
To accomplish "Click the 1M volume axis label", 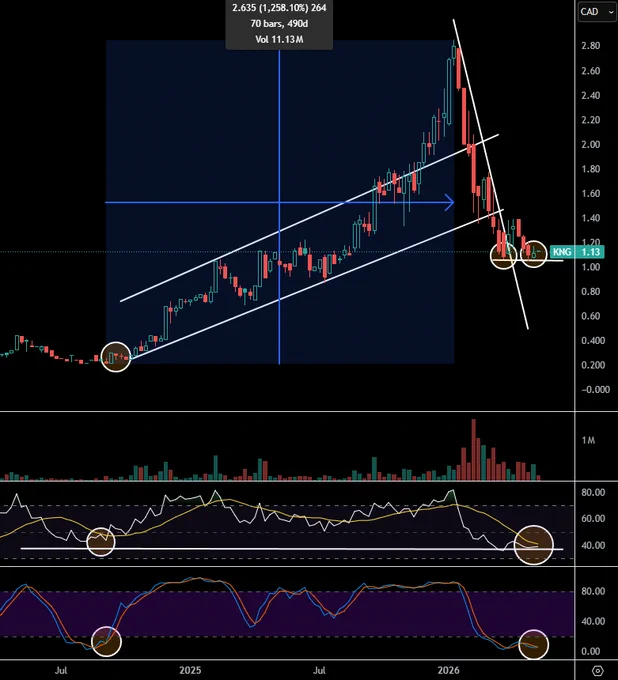I will coord(588,441).
